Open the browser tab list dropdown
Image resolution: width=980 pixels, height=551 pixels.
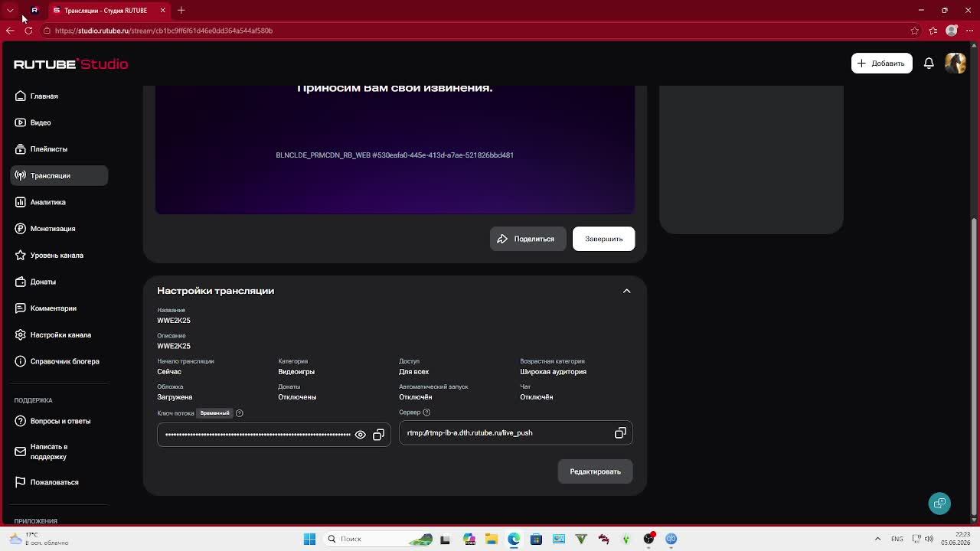9,11
